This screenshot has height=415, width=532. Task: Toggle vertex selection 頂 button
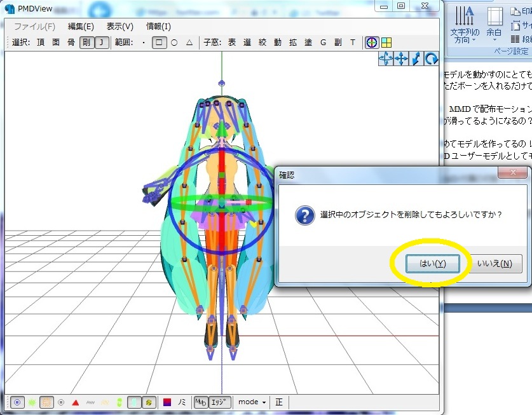(41, 43)
